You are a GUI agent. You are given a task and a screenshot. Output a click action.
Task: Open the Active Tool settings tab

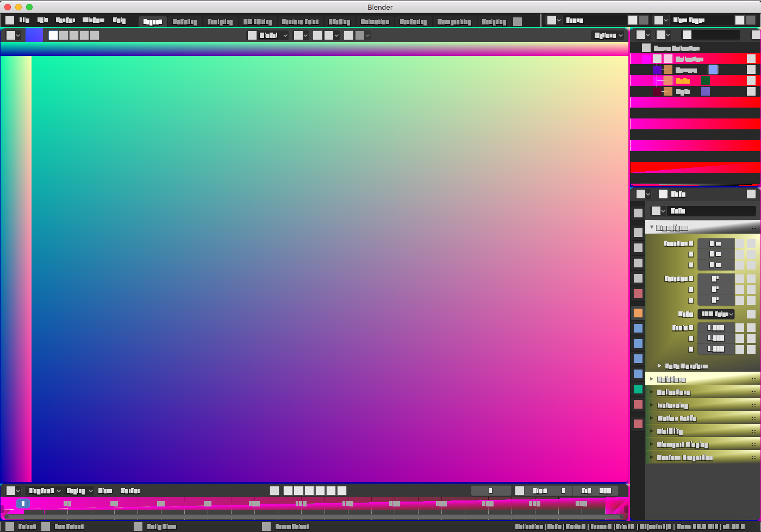click(638, 213)
